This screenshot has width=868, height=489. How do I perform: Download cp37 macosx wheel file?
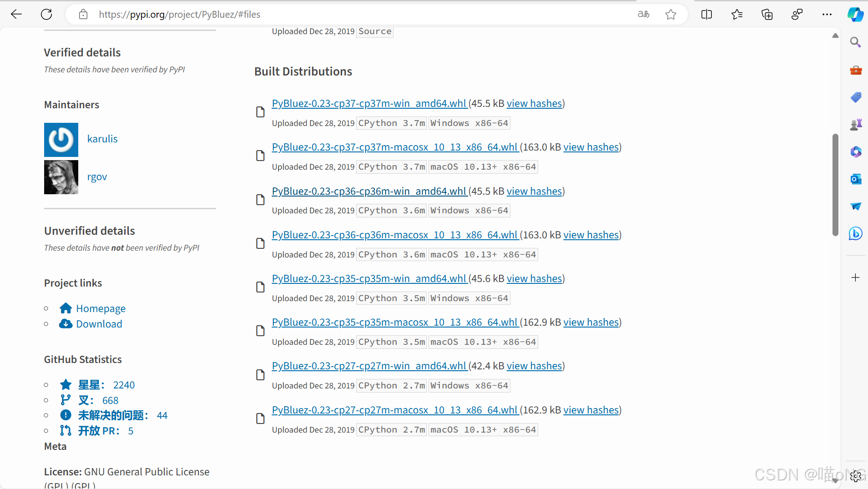tap(395, 147)
